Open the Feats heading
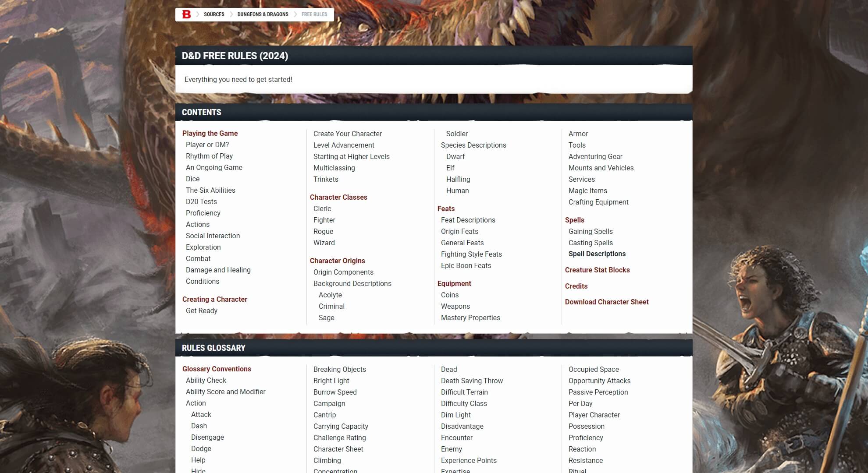Image resolution: width=868 pixels, height=473 pixels. tap(446, 208)
